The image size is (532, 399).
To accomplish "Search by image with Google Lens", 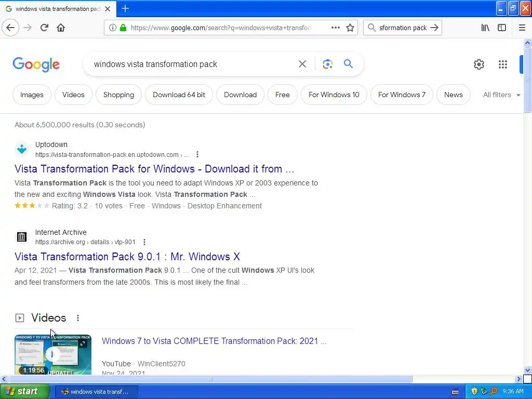I will point(327,64).
